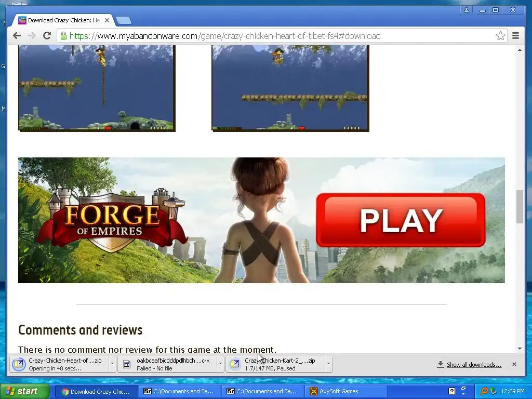This screenshot has height=399, width=532.
Task: Open Crazy-Chicken-Heart-of zip download item
Action: coord(59,364)
